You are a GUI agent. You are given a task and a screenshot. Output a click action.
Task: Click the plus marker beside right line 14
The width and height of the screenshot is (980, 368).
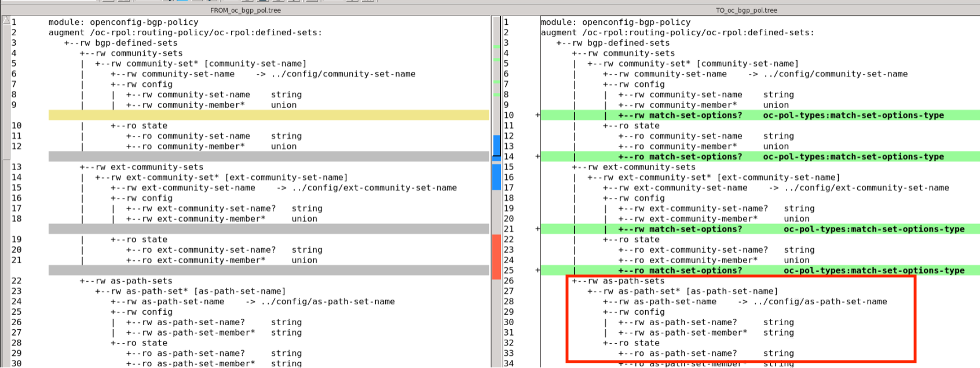point(537,157)
